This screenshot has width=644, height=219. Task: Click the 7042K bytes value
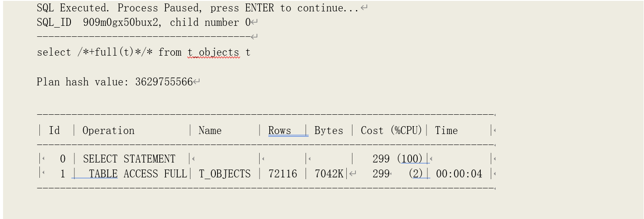click(329, 174)
